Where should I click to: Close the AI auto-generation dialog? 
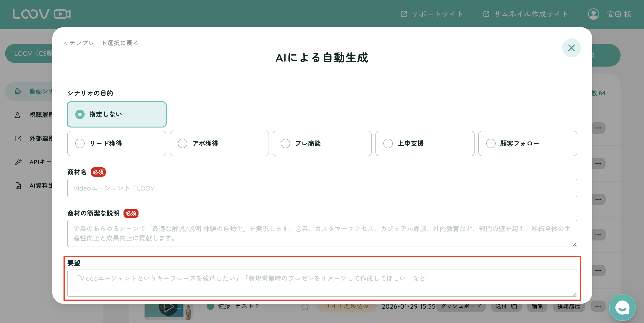(x=571, y=48)
